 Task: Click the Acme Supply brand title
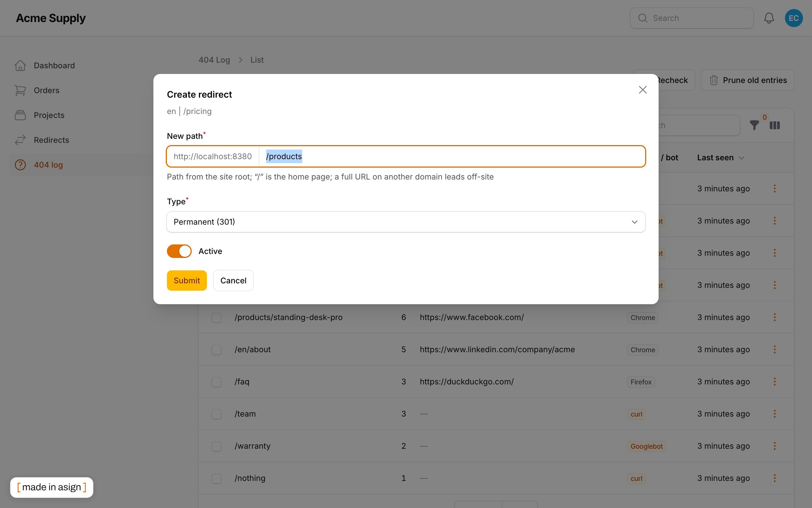[x=51, y=18]
